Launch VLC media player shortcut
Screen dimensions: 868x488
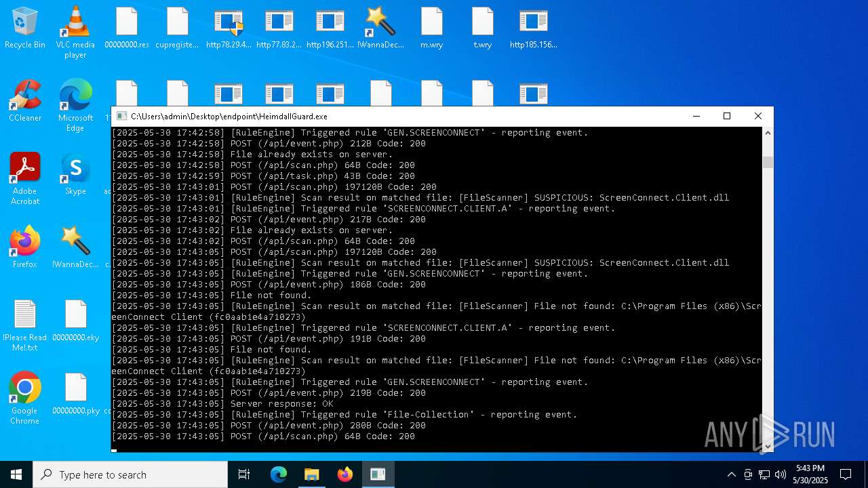(x=75, y=33)
